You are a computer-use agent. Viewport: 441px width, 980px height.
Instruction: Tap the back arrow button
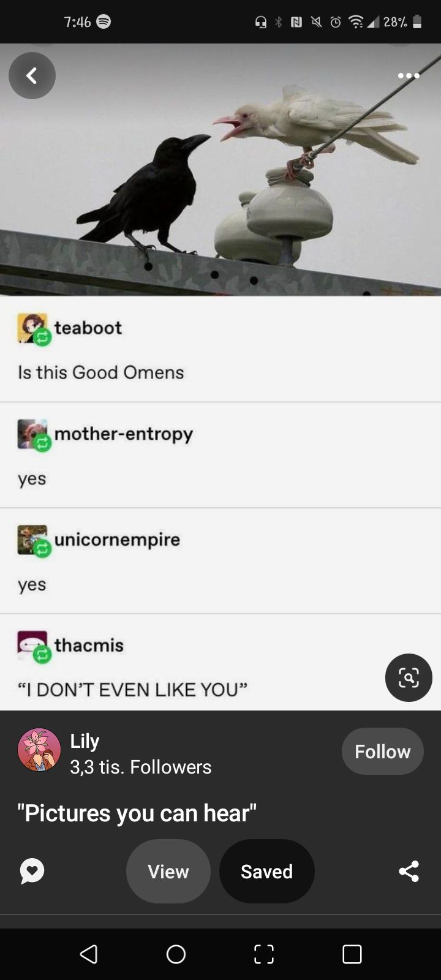[32, 75]
